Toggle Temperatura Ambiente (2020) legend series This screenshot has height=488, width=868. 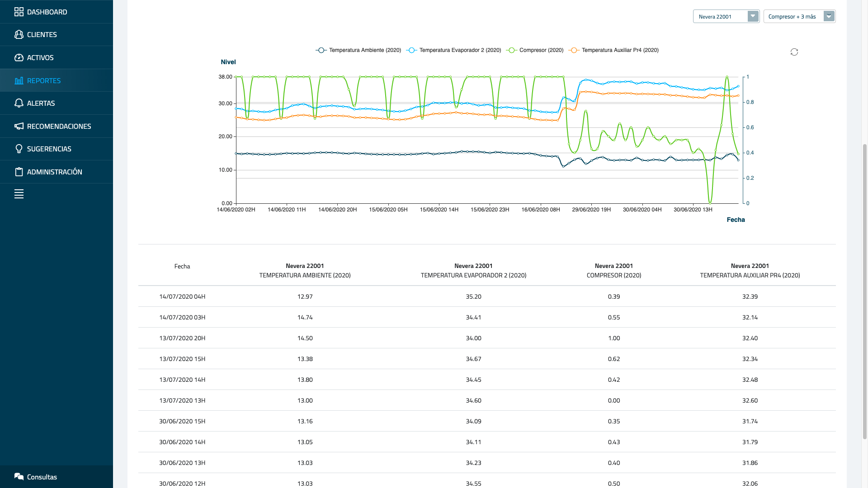coord(364,50)
